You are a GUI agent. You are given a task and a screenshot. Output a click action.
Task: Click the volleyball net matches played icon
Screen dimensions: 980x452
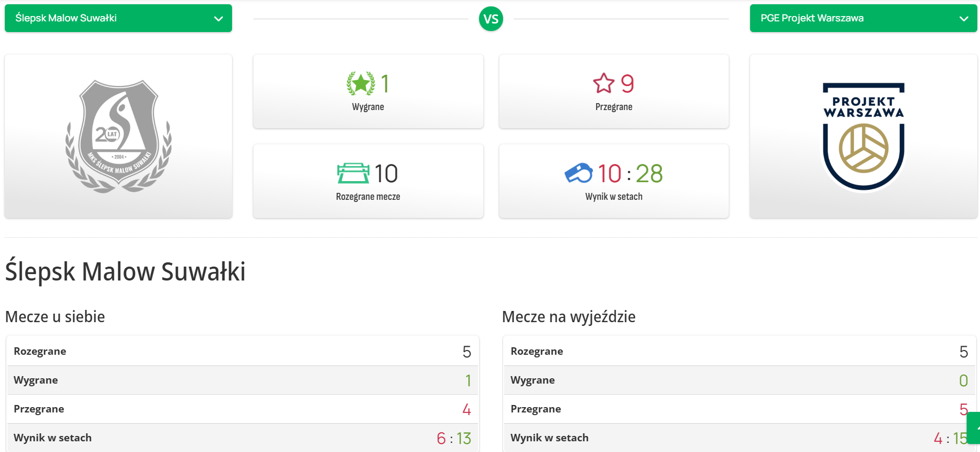353,174
